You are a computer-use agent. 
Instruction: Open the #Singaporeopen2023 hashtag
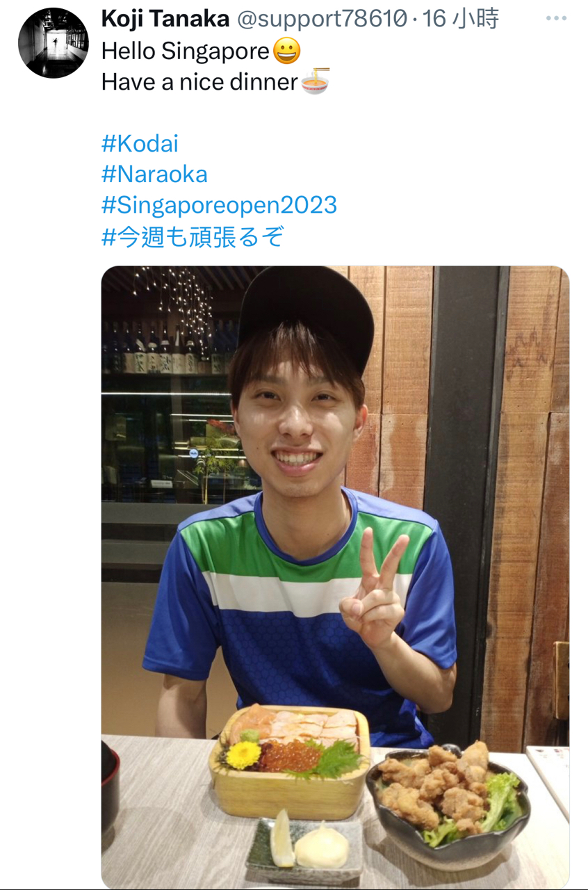[219, 205]
